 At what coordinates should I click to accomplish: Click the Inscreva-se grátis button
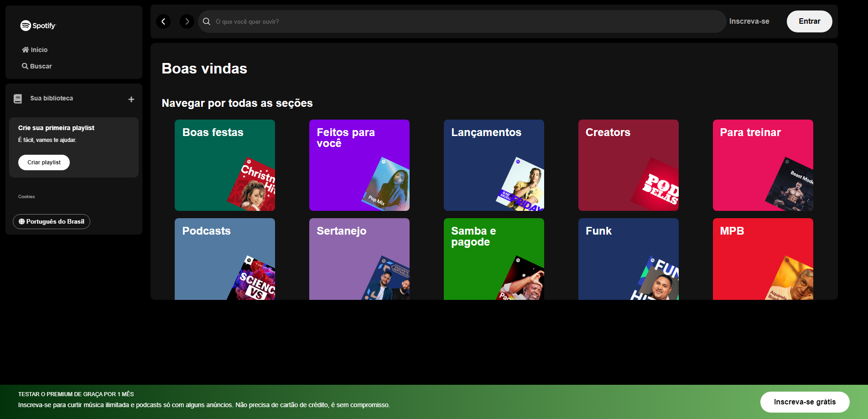click(805, 402)
